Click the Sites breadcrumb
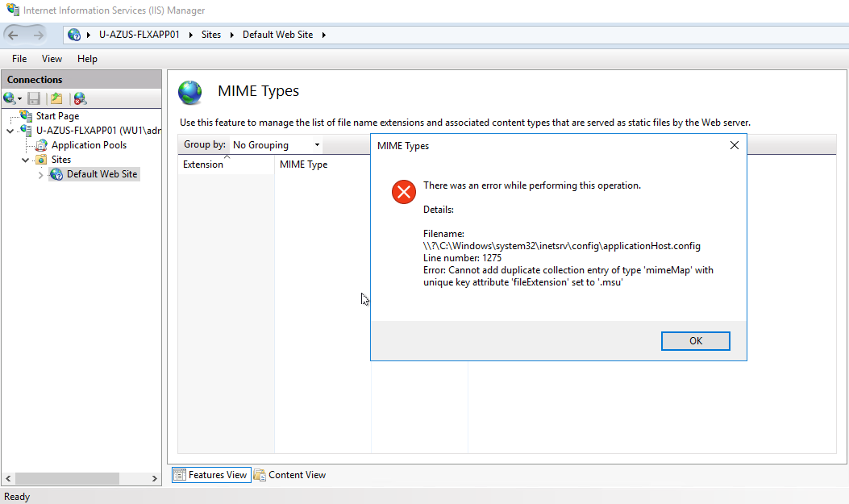This screenshot has width=849, height=504. tap(211, 35)
